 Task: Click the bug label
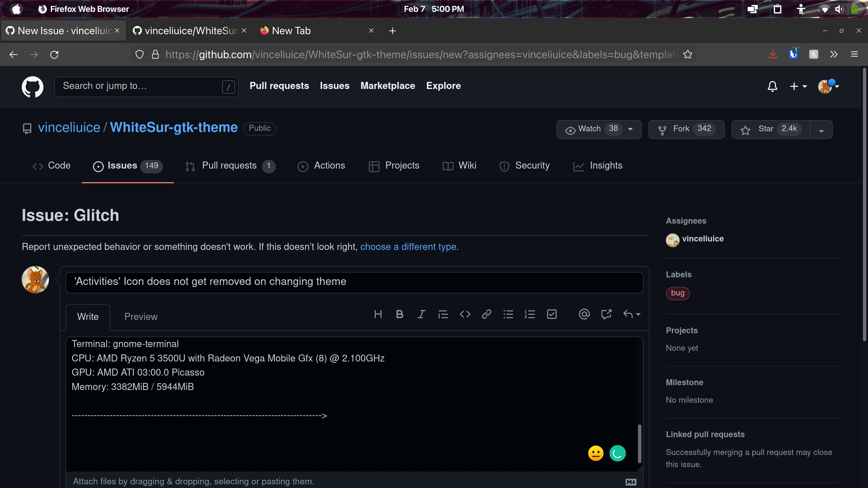pos(678,293)
